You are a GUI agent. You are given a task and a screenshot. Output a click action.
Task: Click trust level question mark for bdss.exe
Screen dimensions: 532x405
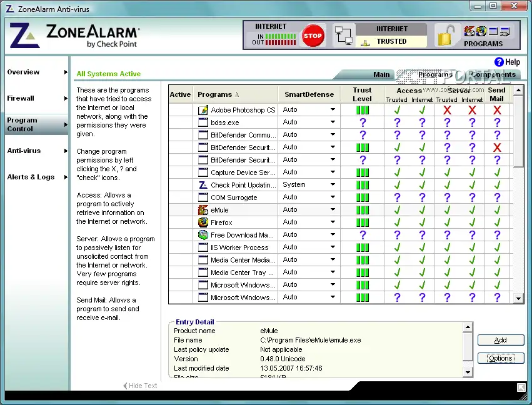pos(363,122)
